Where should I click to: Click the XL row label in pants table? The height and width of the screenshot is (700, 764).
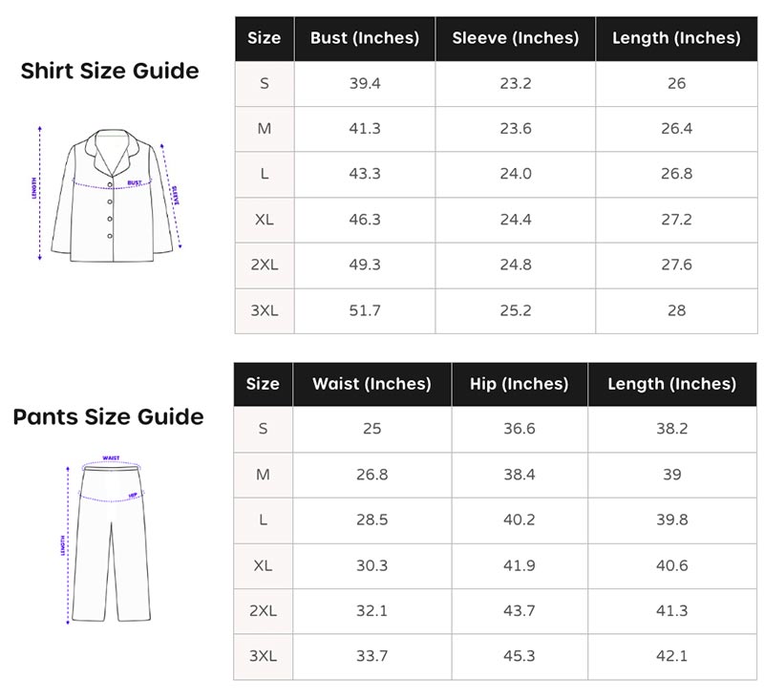(263, 565)
